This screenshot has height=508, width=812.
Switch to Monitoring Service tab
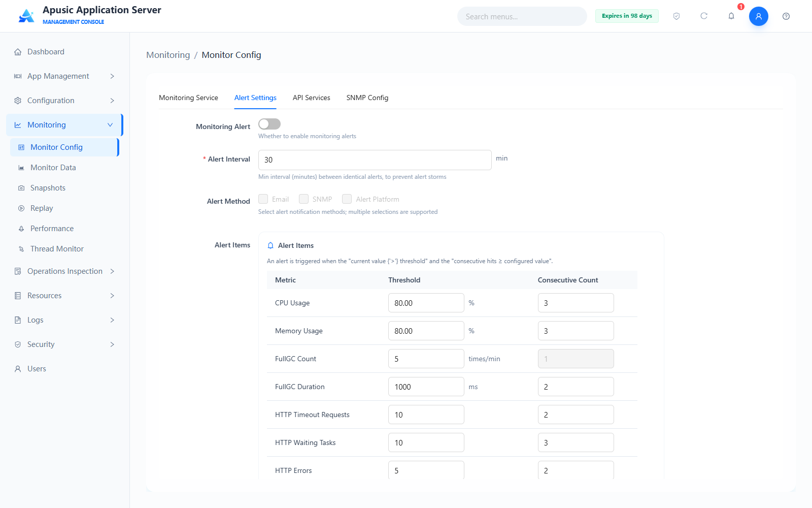pyautogui.click(x=188, y=98)
